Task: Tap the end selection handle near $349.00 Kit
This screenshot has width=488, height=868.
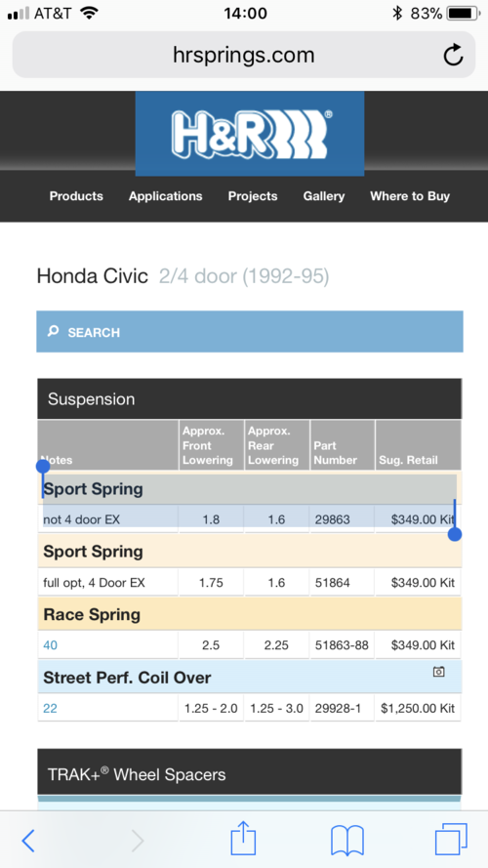Action: [455, 534]
